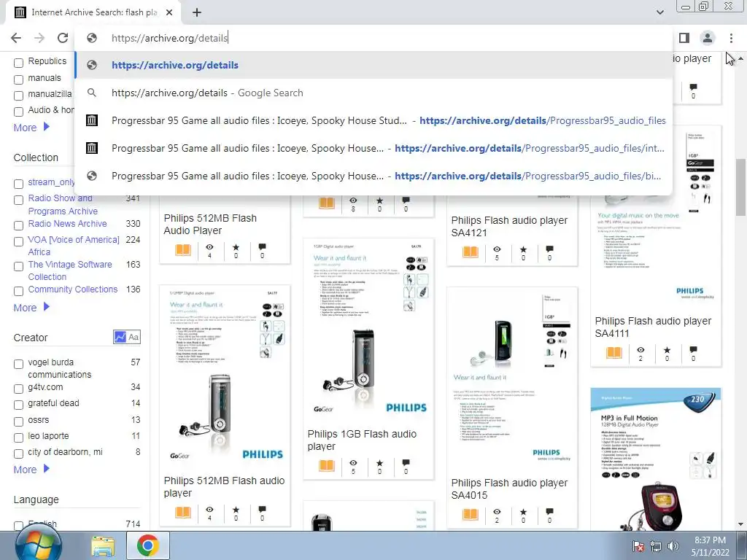Open Philips Flash audio player SA4121 title
The width and height of the screenshot is (747, 560).
[509, 226]
